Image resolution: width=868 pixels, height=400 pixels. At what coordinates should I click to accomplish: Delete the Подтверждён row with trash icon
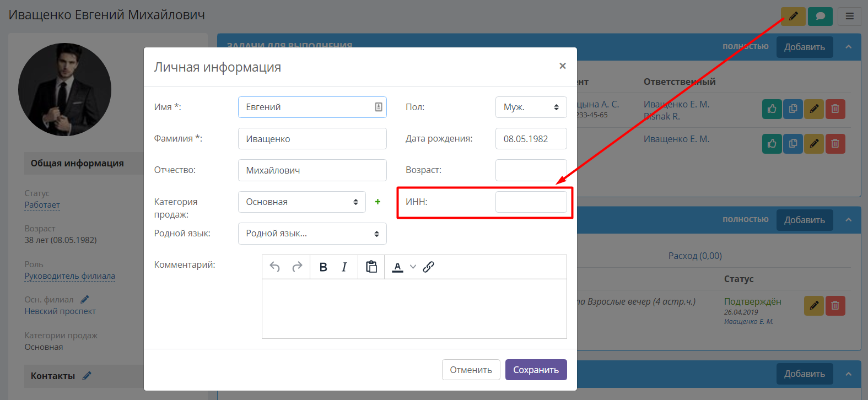click(835, 306)
